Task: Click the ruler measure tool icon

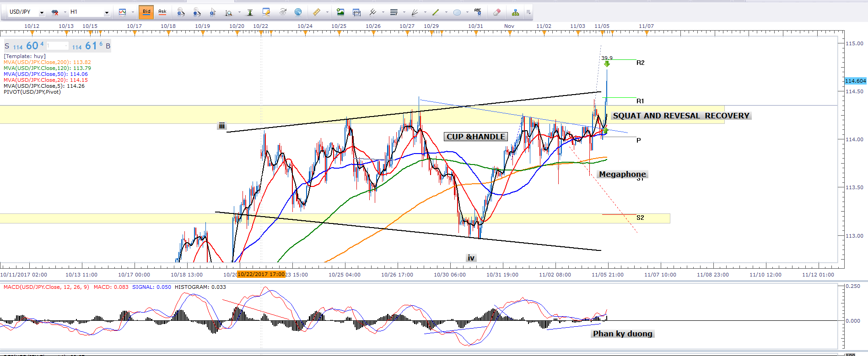Action: [x=316, y=12]
